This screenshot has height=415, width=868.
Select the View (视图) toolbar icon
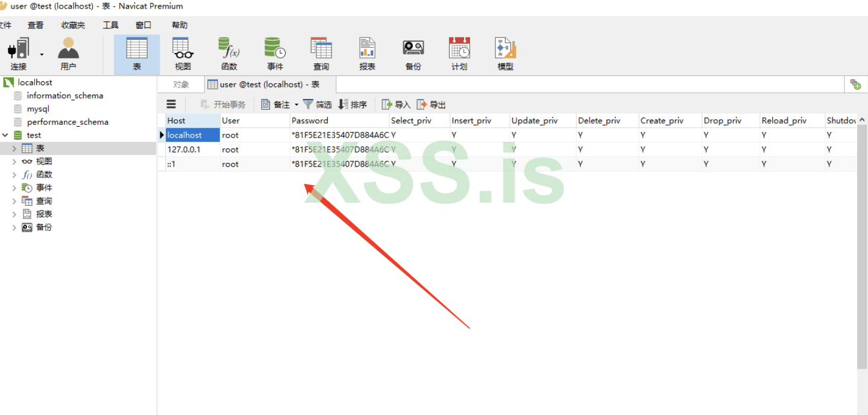(183, 54)
